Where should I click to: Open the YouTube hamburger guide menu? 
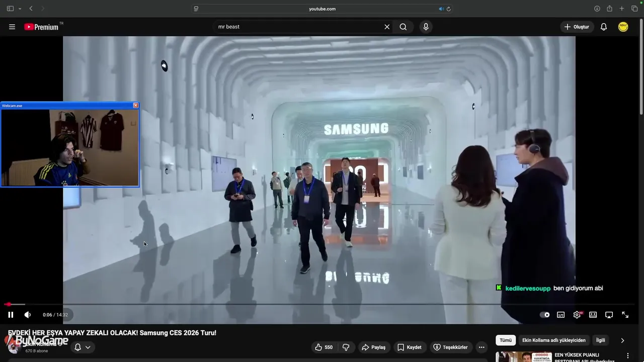(x=12, y=27)
